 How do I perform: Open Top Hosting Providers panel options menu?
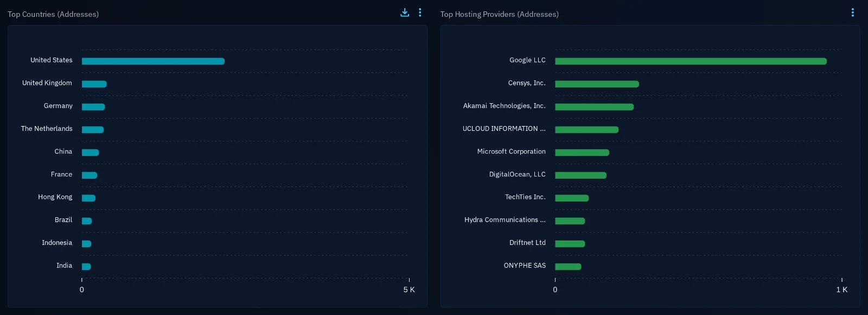click(x=853, y=12)
